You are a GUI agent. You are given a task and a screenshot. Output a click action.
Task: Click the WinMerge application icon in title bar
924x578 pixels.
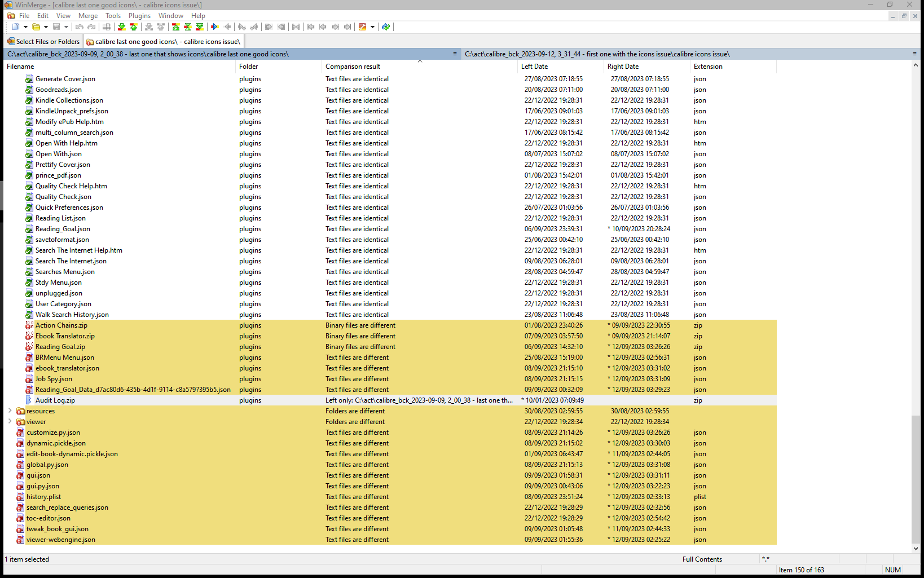click(8, 5)
